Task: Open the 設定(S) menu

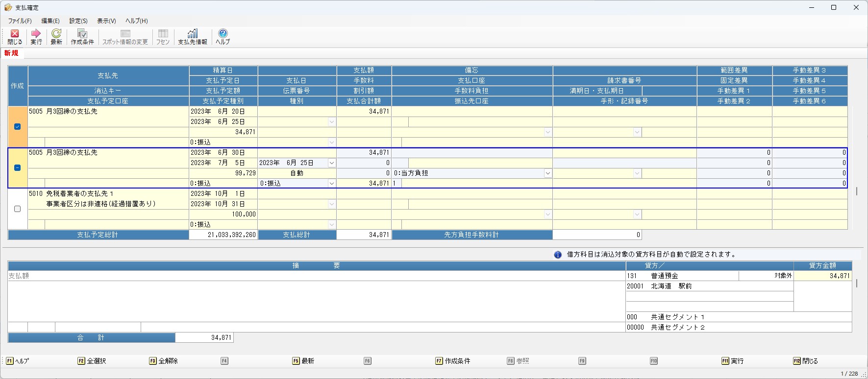Action: click(78, 21)
